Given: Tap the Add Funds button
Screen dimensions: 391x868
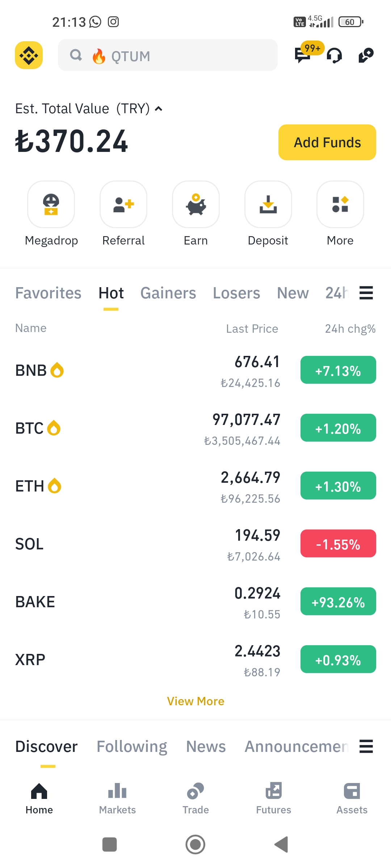Looking at the screenshot, I should click(327, 142).
